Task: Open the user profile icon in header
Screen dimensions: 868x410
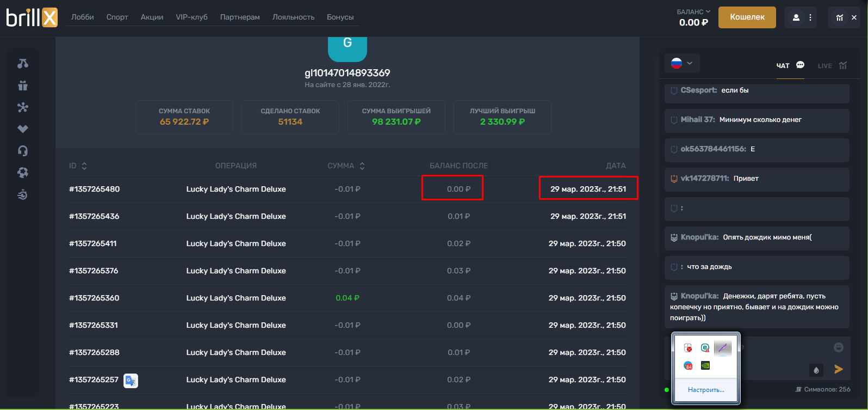Action: click(x=796, y=17)
